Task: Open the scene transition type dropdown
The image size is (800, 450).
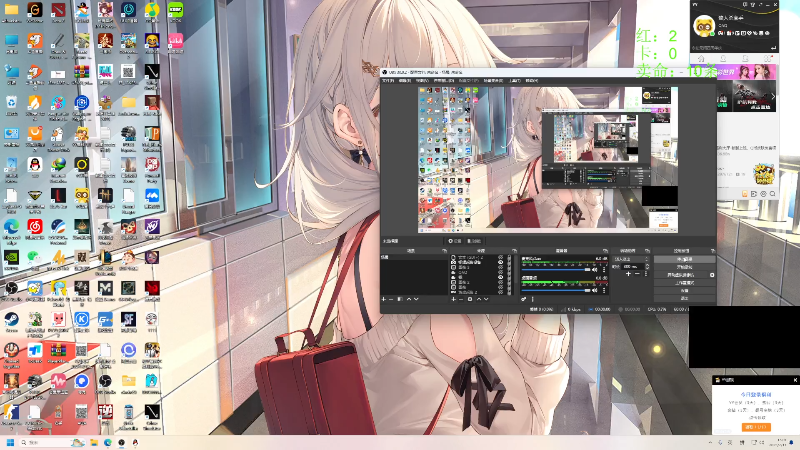Action: (631, 259)
